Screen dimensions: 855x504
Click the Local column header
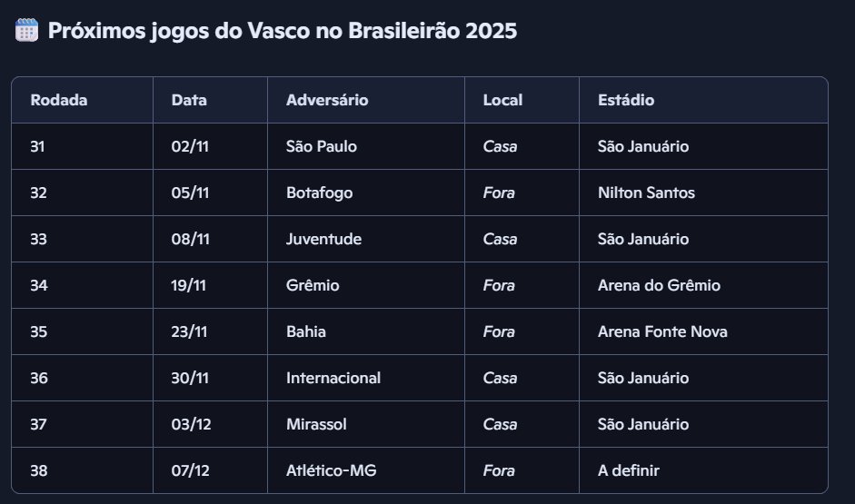pyautogui.click(x=502, y=100)
